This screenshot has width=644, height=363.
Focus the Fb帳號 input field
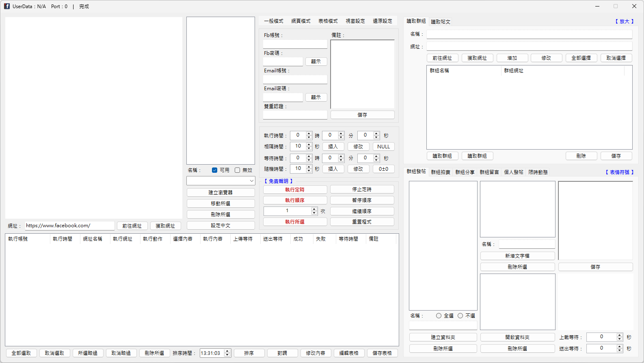pyautogui.click(x=295, y=44)
